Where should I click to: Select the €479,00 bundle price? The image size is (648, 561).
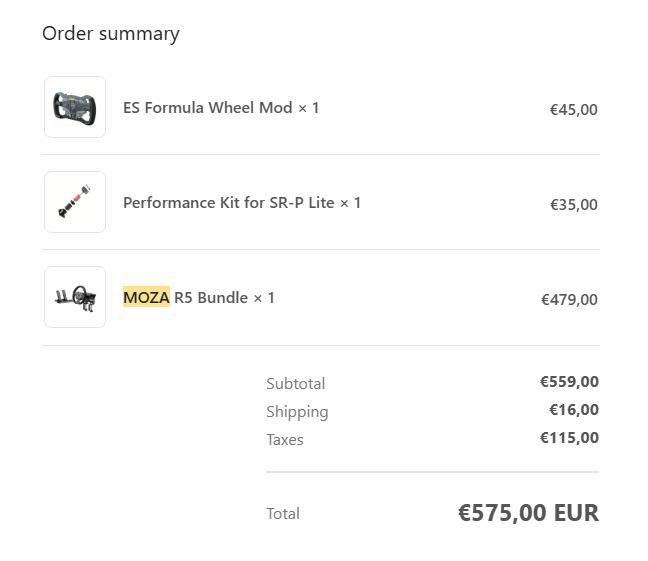(569, 299)
